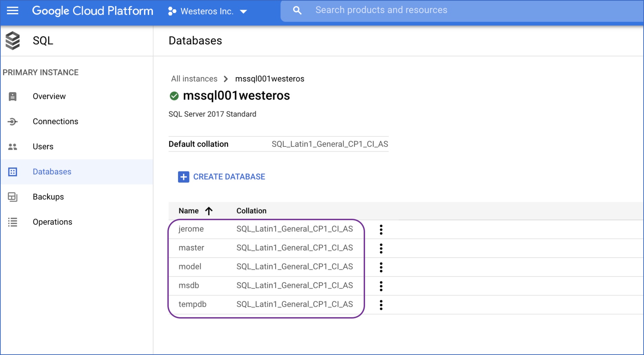Screen dimensions: 644x355
Task: Open the three-dot menu for jerome
Action: pyautogui.click(x=381, y=229)
